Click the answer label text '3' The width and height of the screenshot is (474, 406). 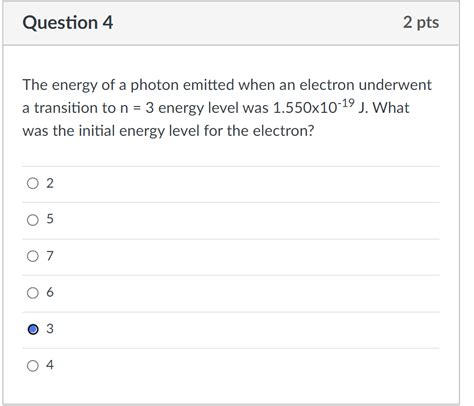click(50, 329)
